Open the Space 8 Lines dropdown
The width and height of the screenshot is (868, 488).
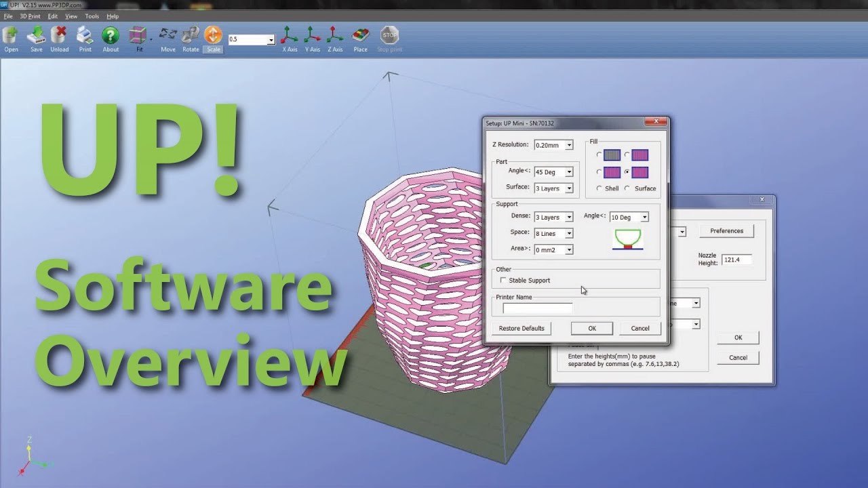(569, 233)
